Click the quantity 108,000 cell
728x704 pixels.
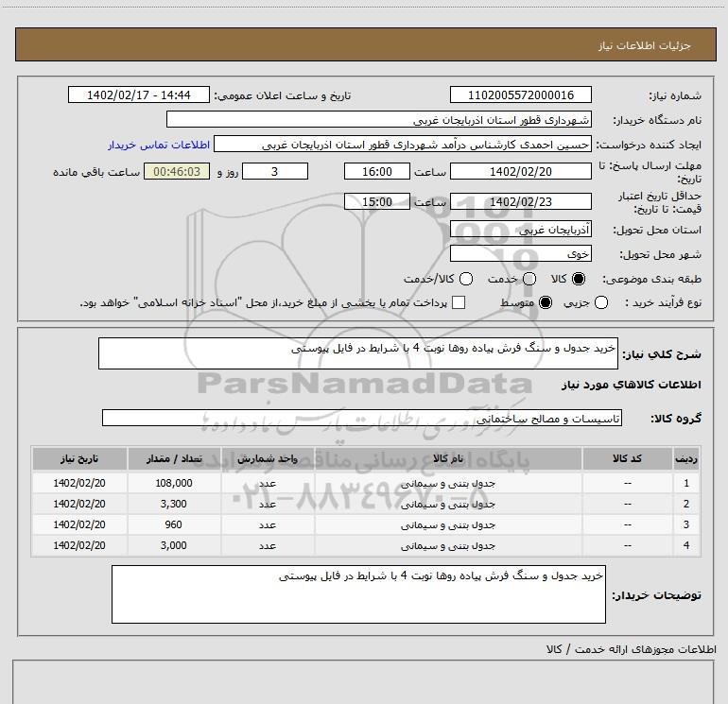tap(174, 483)
